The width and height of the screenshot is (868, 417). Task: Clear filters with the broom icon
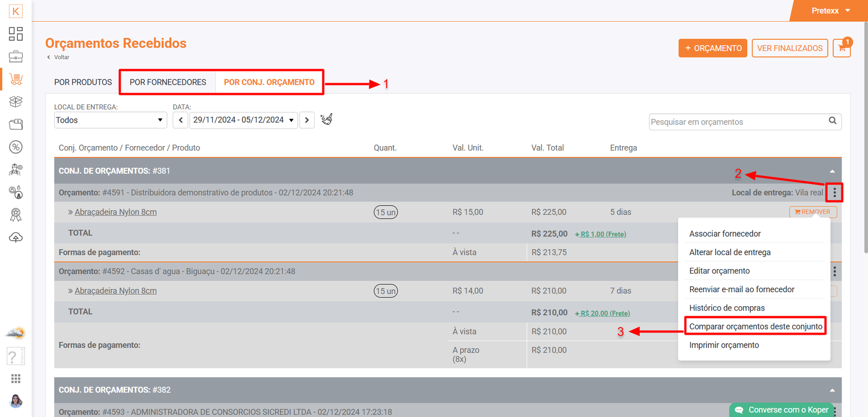(326, 119)
